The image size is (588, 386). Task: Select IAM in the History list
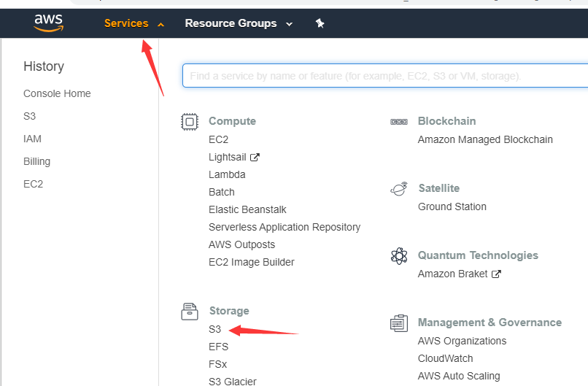[x=32, y=139]
